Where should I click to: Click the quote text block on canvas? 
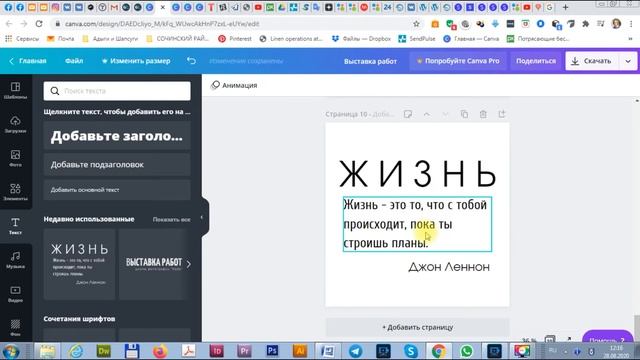417,224
